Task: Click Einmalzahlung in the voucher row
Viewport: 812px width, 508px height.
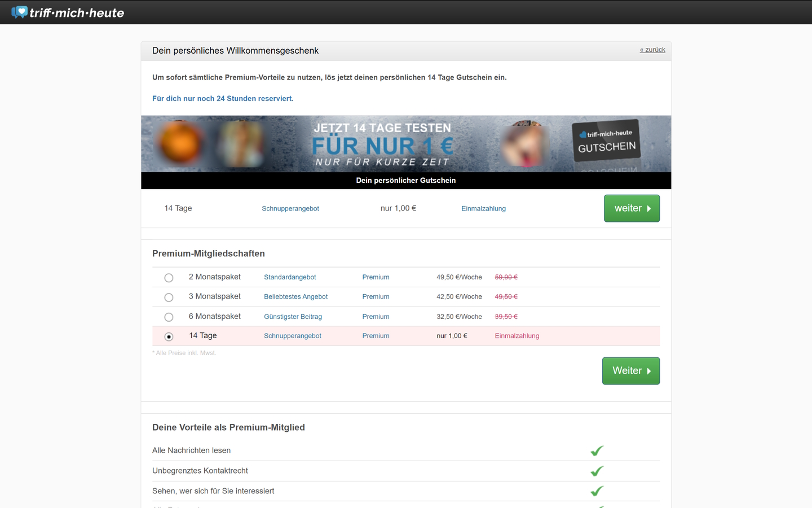Action: pyautogui.click(x=483, y=209)
